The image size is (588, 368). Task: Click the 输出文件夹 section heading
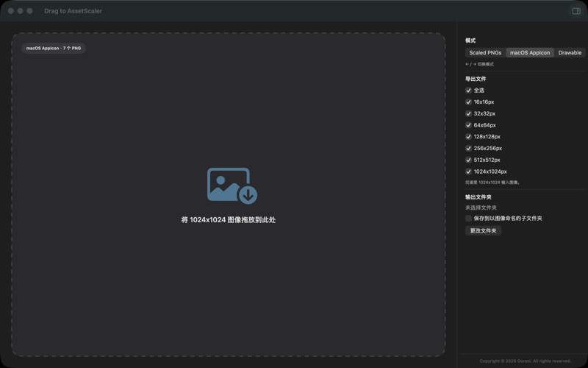coord(478,197)
